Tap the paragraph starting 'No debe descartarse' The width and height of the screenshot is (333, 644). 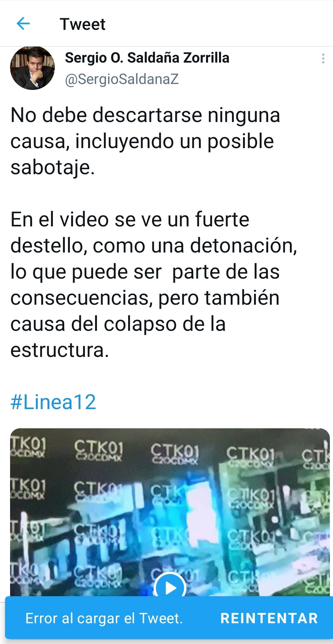(x=145, y=141)
